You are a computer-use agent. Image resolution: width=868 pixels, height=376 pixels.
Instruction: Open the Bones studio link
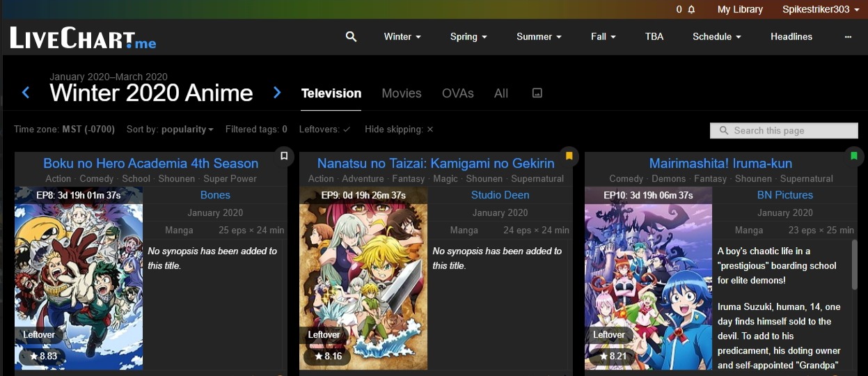pos(215,195)
